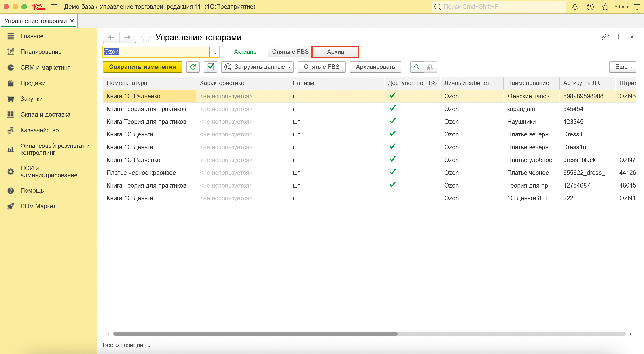This screenshot has width=644, height=354.
Task: Toggle the select-all checkmark button
Action: coord(210,67)
